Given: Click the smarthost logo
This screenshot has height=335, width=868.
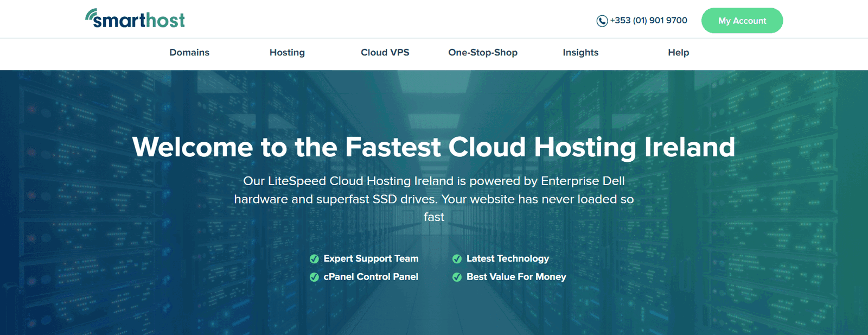Looking at the screenshot, I should pos(135,18).
